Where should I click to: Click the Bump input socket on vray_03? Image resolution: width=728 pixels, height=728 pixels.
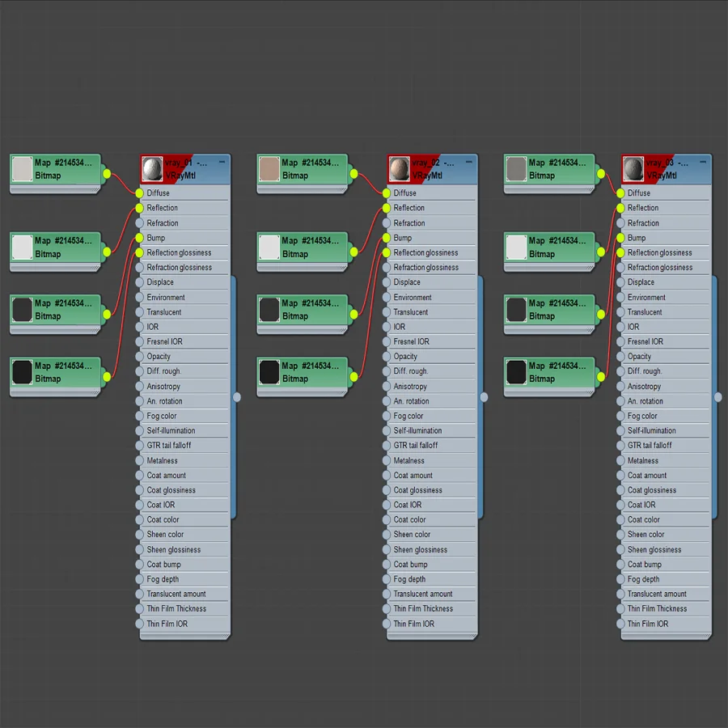coord(620,238)
